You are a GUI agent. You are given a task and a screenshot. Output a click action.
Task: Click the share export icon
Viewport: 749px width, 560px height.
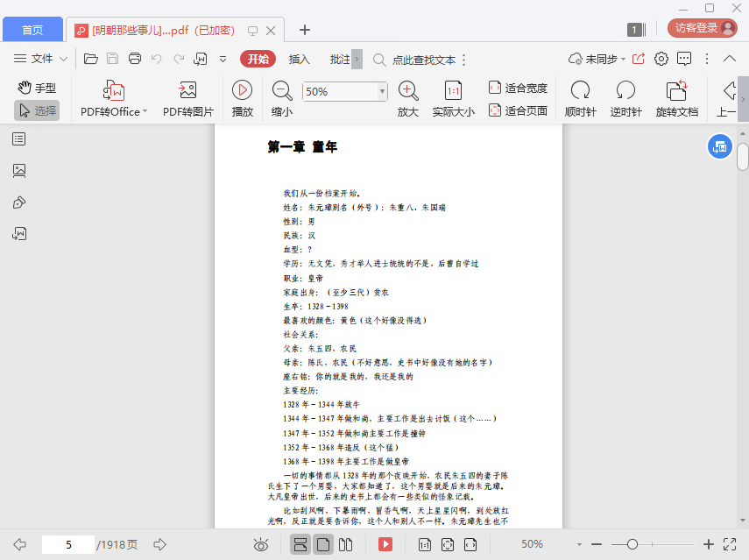click(638, 59)
